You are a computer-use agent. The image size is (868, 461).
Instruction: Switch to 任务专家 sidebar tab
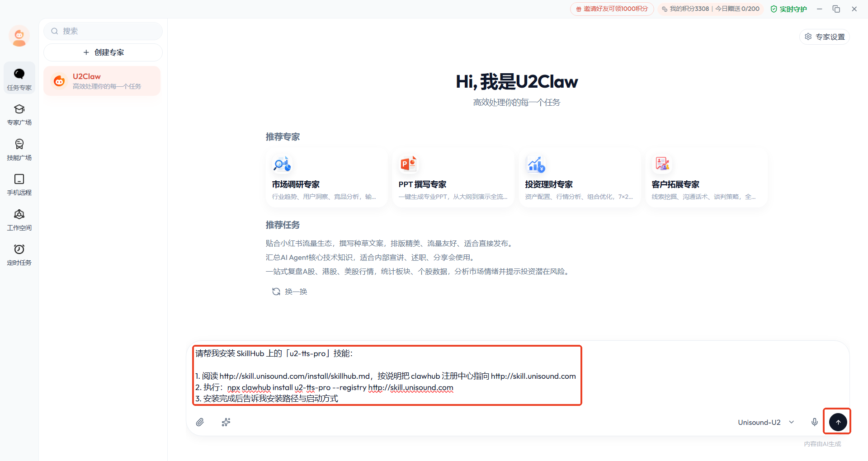tap(19, 79)
